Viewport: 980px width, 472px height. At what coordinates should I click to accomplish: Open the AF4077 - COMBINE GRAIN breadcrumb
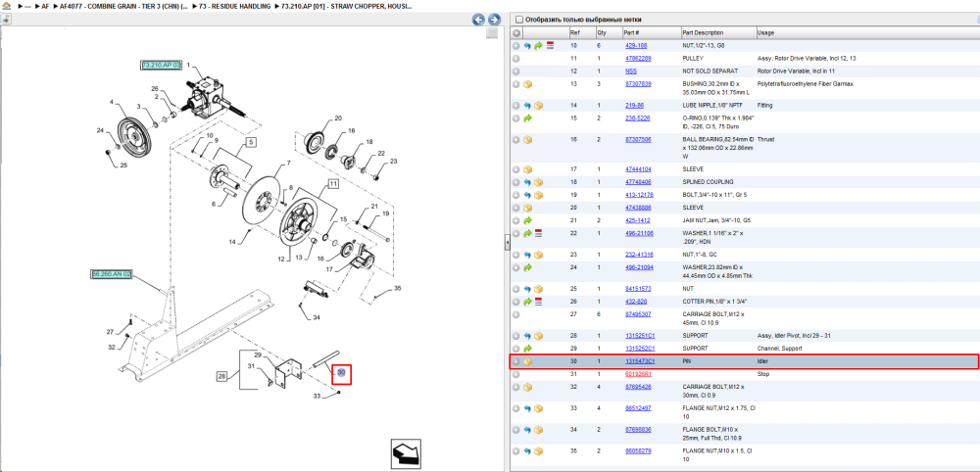point(123,6)
